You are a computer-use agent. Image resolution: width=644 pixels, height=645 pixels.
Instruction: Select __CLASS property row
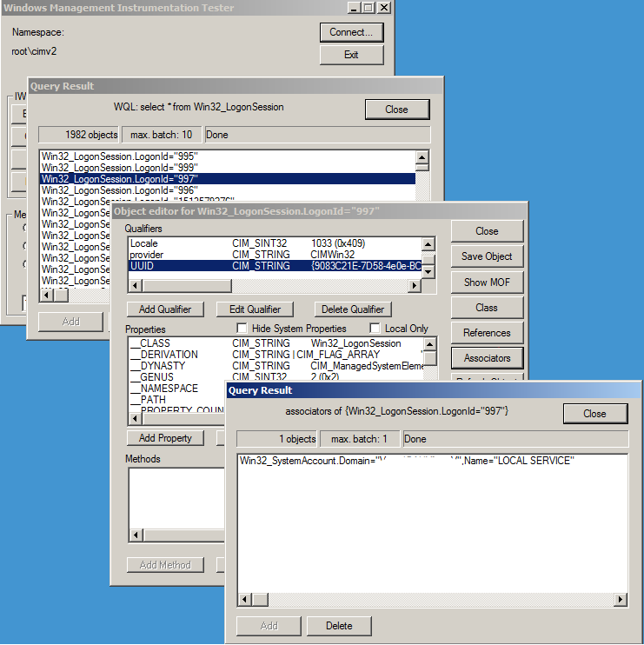tap(276, 343)
